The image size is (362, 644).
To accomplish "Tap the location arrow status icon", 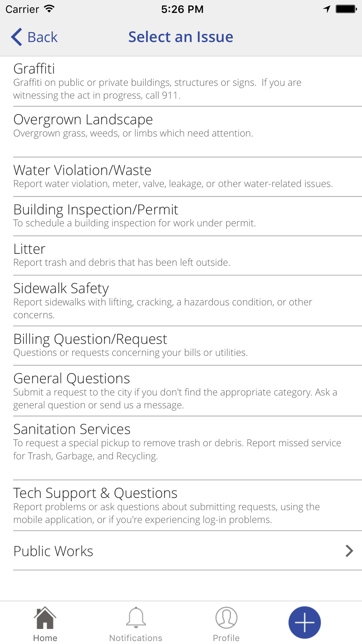I will coord(327,9).
